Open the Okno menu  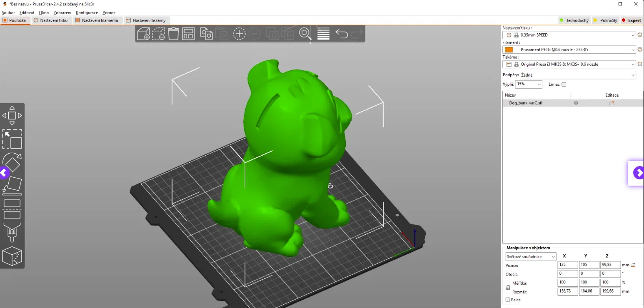44,13
